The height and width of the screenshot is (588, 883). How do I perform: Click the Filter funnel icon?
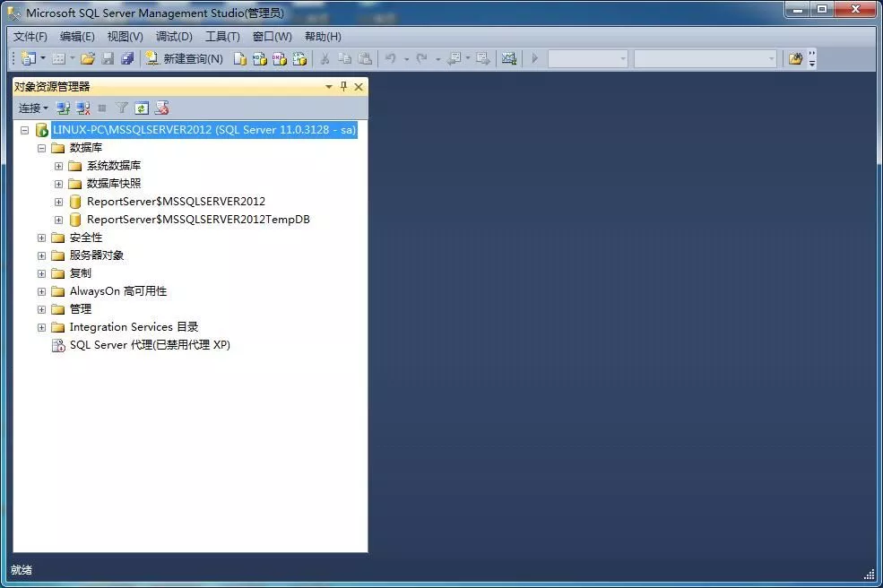point(122,108)
